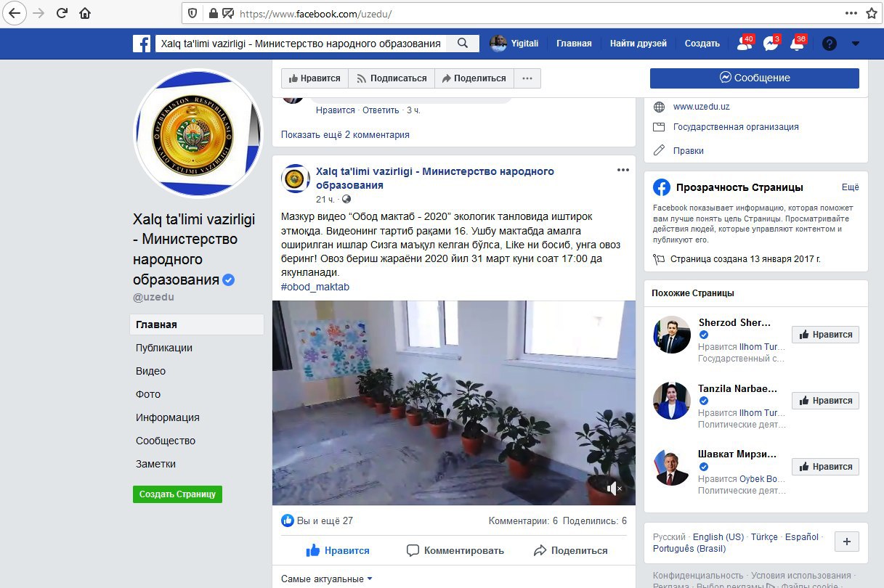Image resolution: width=884 pixels, height=588 pixels.
Task: Click the like reaction count icon
Action: tap(288, 520)
